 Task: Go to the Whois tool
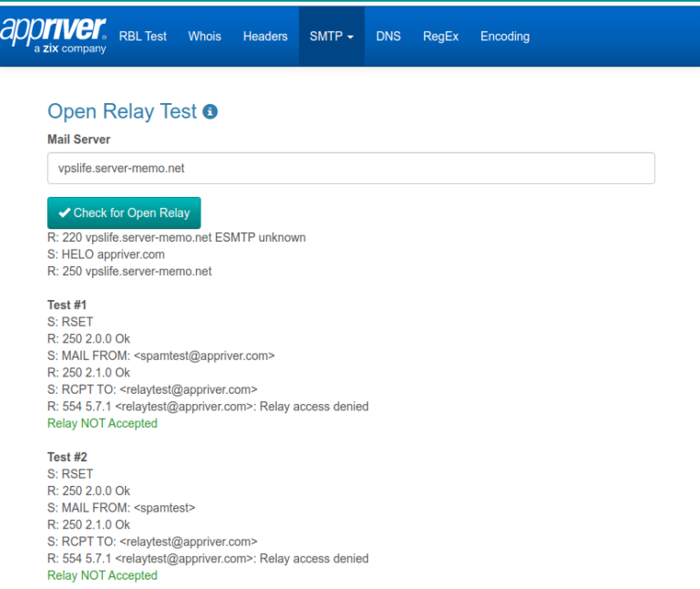[x=204, y=36]
